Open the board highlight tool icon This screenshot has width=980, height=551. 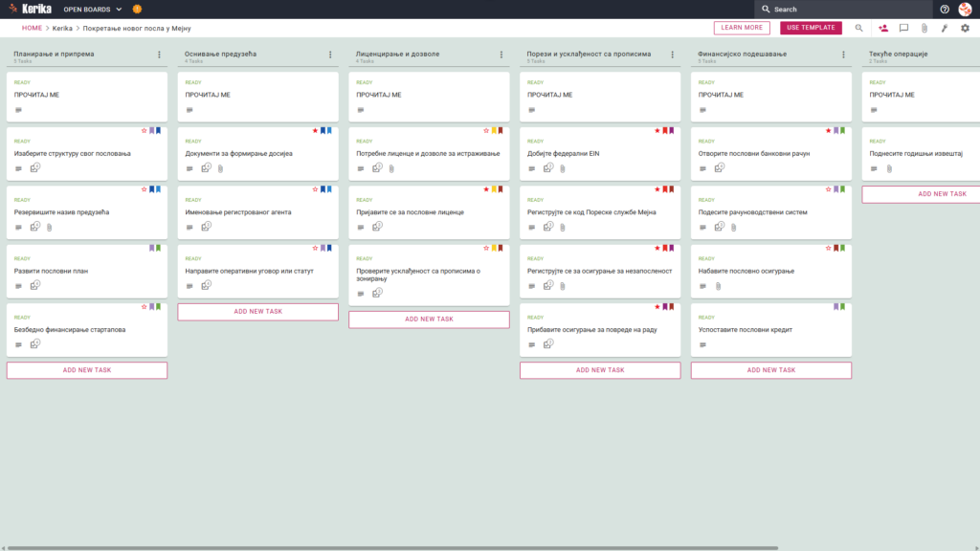[945, 28]
